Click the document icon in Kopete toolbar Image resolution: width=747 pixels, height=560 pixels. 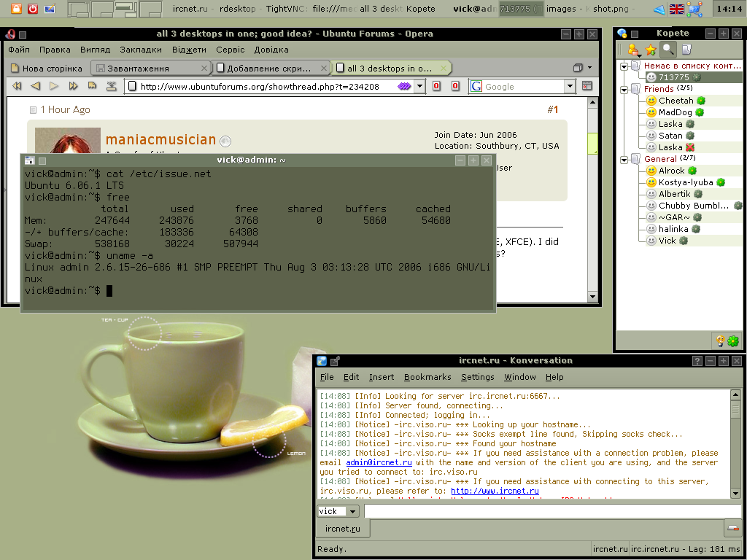686,50
